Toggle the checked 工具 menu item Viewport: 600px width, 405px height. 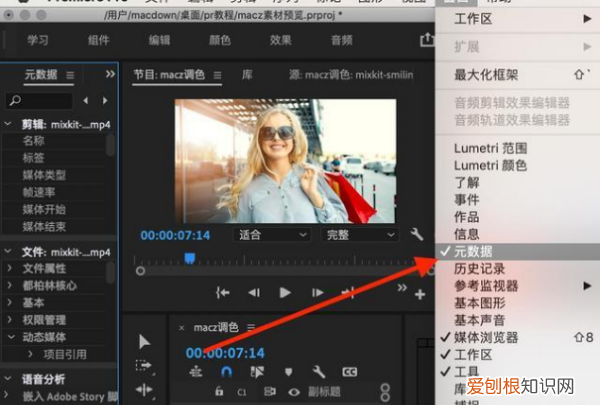pos(517,371)
